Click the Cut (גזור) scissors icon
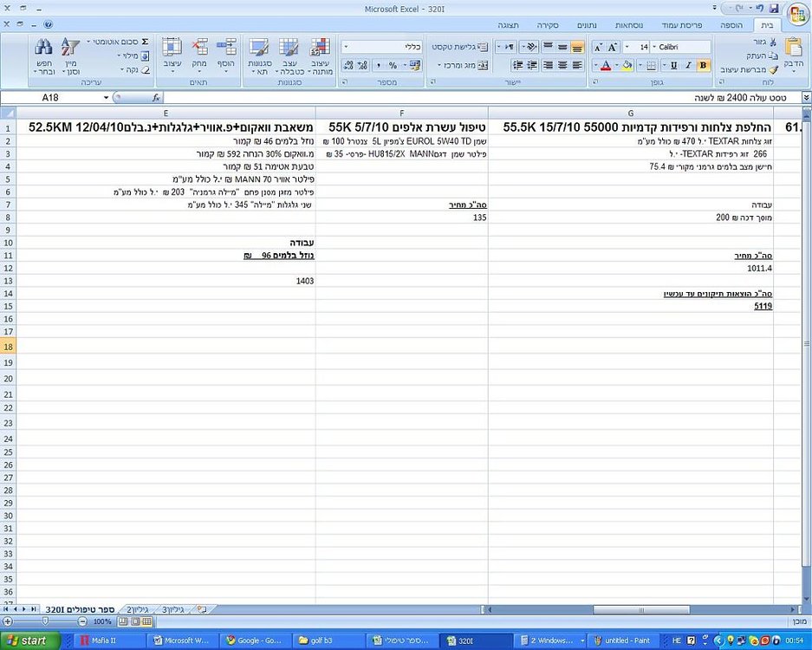Viewport: 812px width, 650px height. point(773,42)
